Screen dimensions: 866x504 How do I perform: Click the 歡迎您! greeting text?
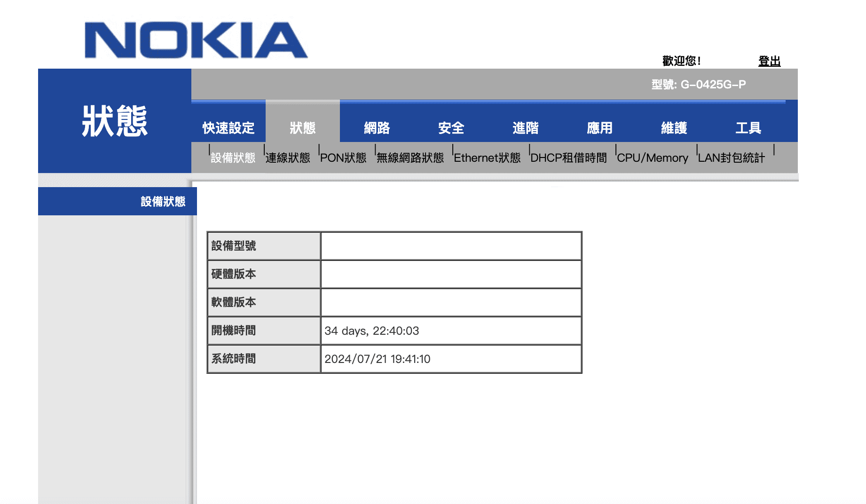coord(682,61)
